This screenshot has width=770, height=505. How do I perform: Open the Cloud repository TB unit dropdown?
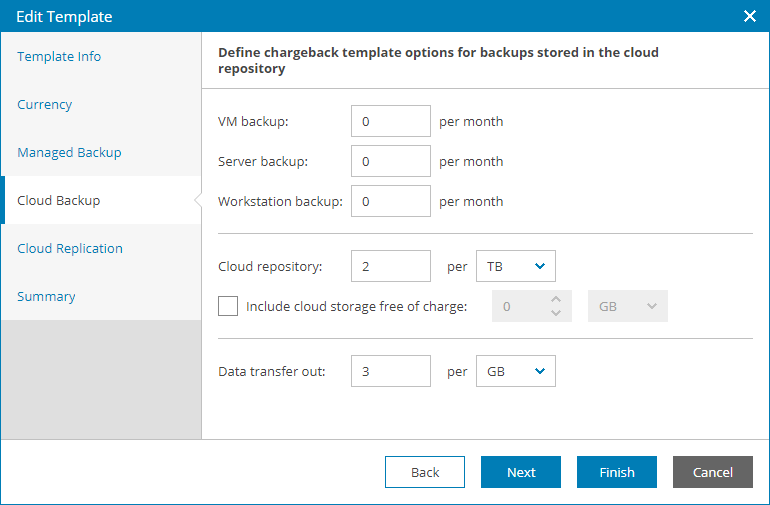pyautogui.click(x=516, y=266)
